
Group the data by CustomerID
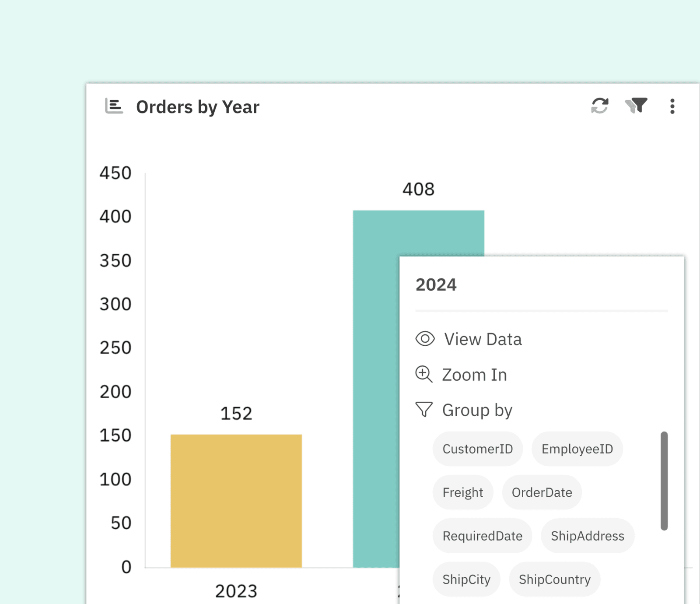pyautogui.click(x=477, y=448)
